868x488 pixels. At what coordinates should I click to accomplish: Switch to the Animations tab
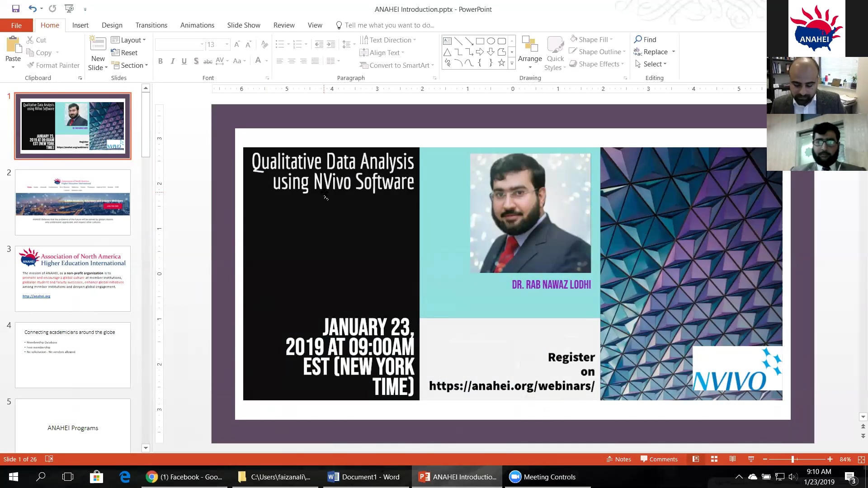pyautogui.click(x=197, y=25)
